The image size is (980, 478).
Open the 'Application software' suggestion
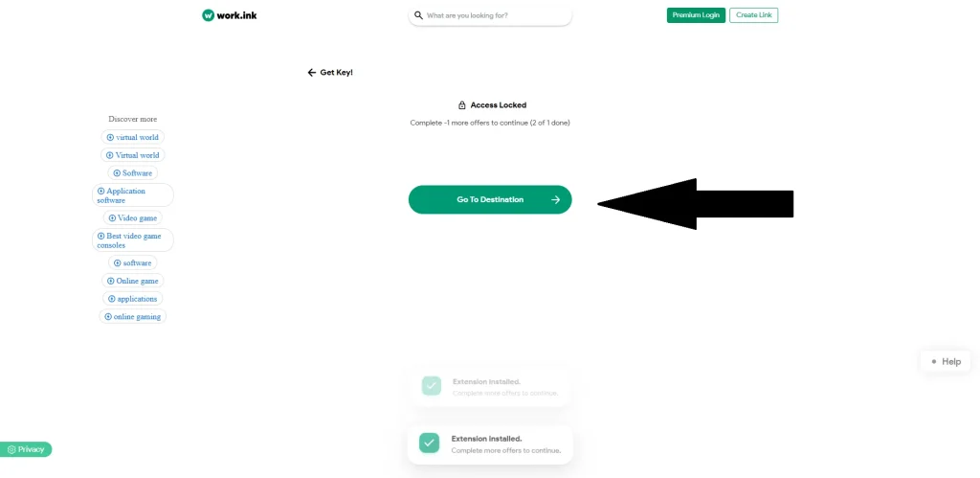[133, 195]
